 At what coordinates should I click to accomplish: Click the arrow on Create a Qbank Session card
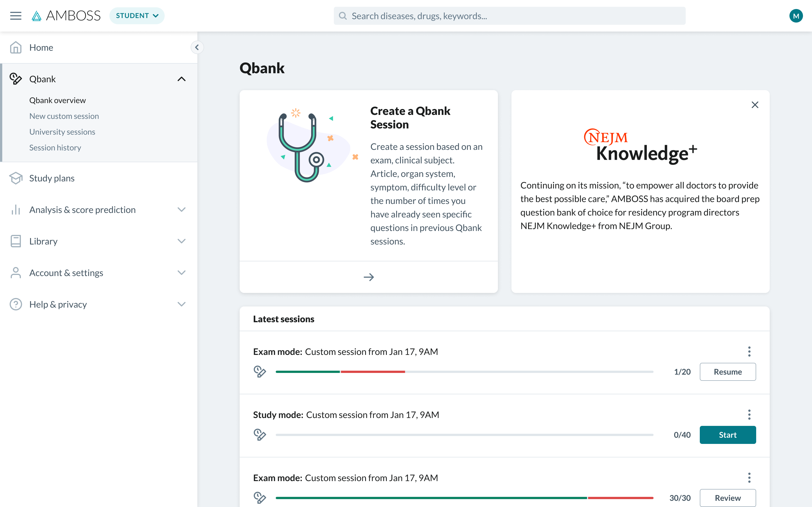coord(369,277)
